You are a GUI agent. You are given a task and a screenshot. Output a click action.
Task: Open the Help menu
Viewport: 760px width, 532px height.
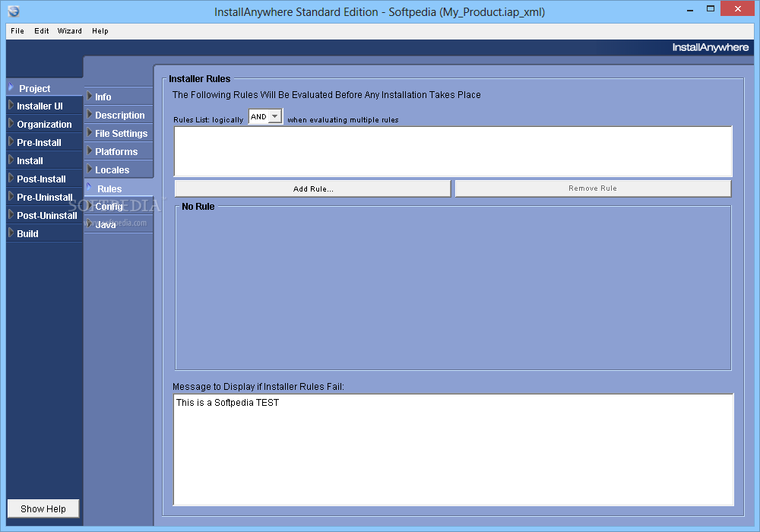100,31
